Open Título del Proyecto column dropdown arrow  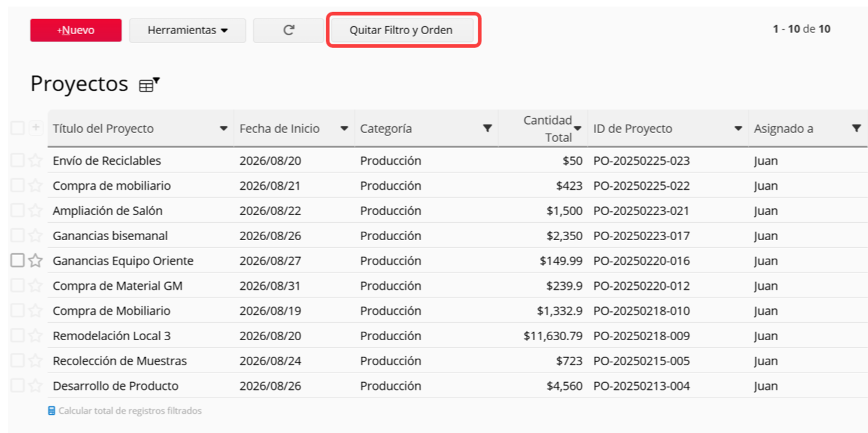click(223, 128)
